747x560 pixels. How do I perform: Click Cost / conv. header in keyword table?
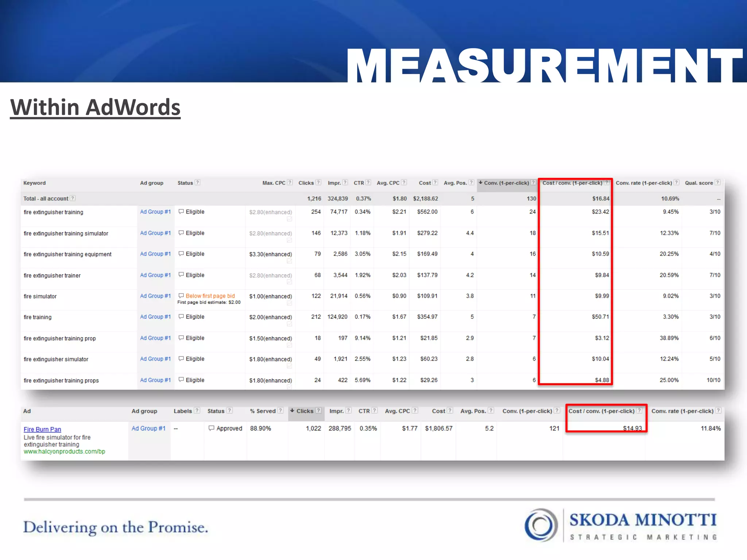tap(572, 183)
